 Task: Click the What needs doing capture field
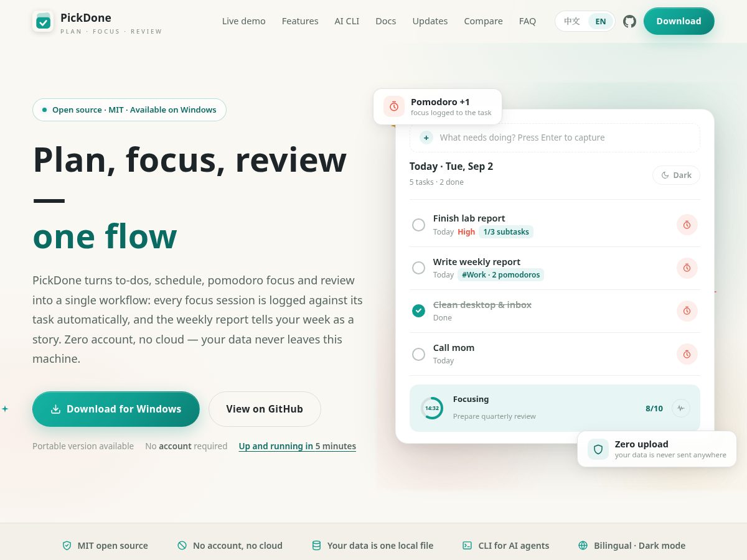pyautogui.click(x=555, y=138)
